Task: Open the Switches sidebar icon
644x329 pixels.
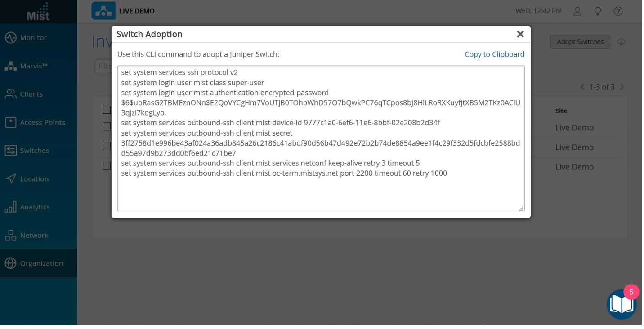Action: tap(11, 151)
